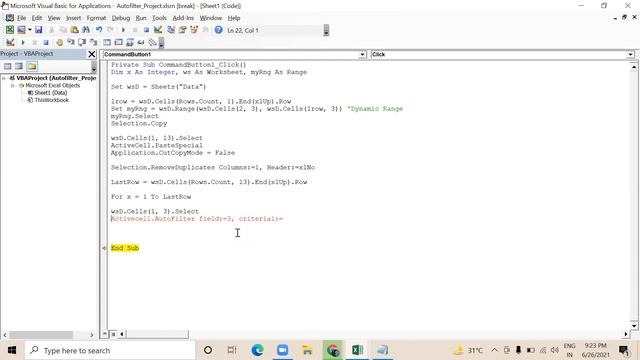
Task: Open the Call Stack icon
Action: [152, 42]
